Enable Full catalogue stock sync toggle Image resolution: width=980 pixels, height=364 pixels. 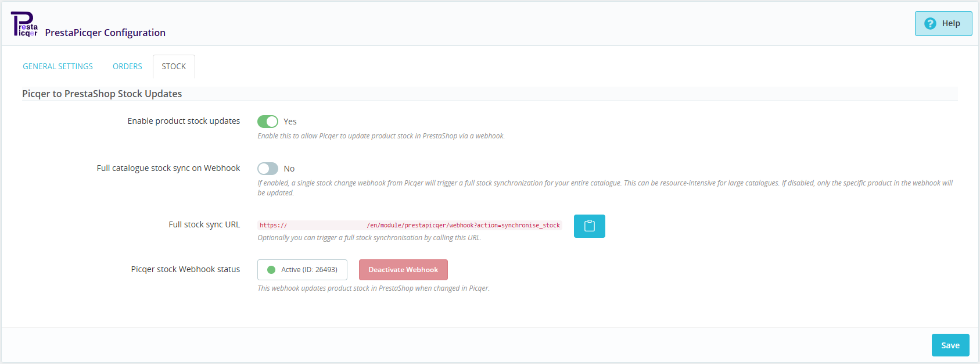coord(268,169)
